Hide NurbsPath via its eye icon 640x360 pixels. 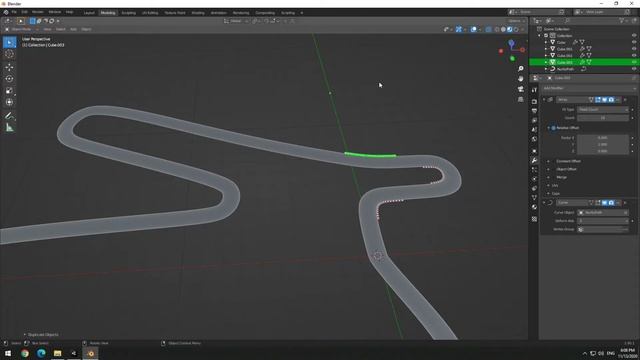click(634, 69)
